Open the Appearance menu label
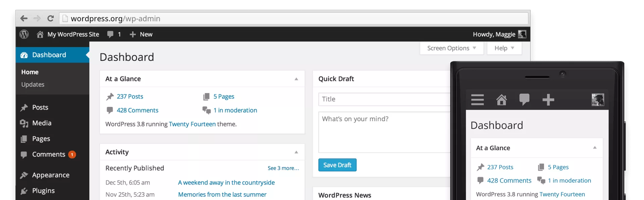Image resolution: width=644 pixels, height=200 pixels. point(51,175)
